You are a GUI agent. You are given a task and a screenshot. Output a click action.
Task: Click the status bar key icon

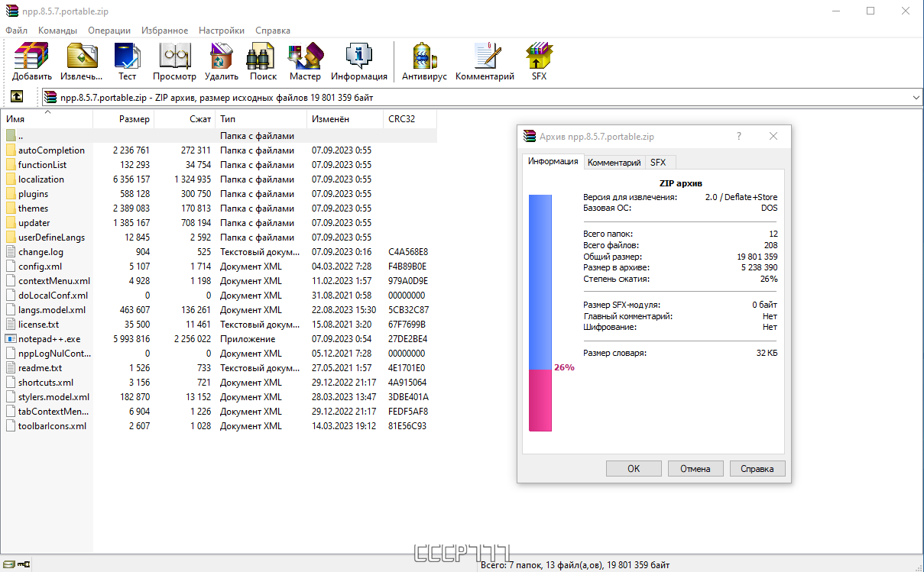pyautogui.click(x=24, y=564)
